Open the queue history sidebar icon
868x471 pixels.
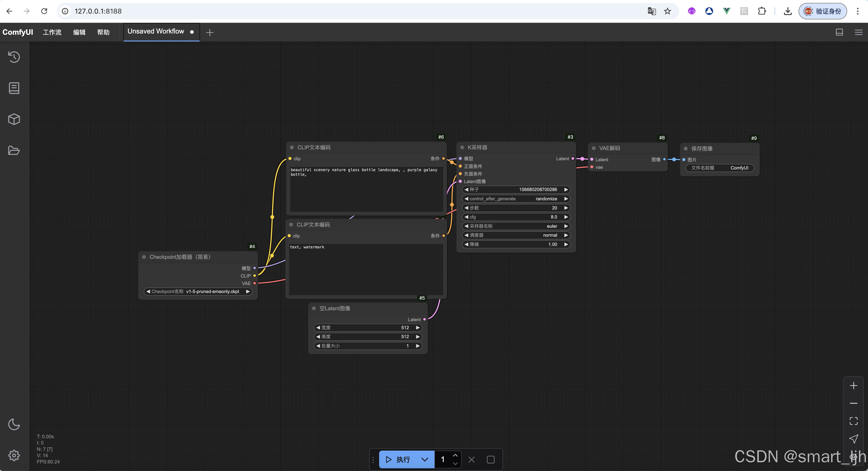(14, 57)
